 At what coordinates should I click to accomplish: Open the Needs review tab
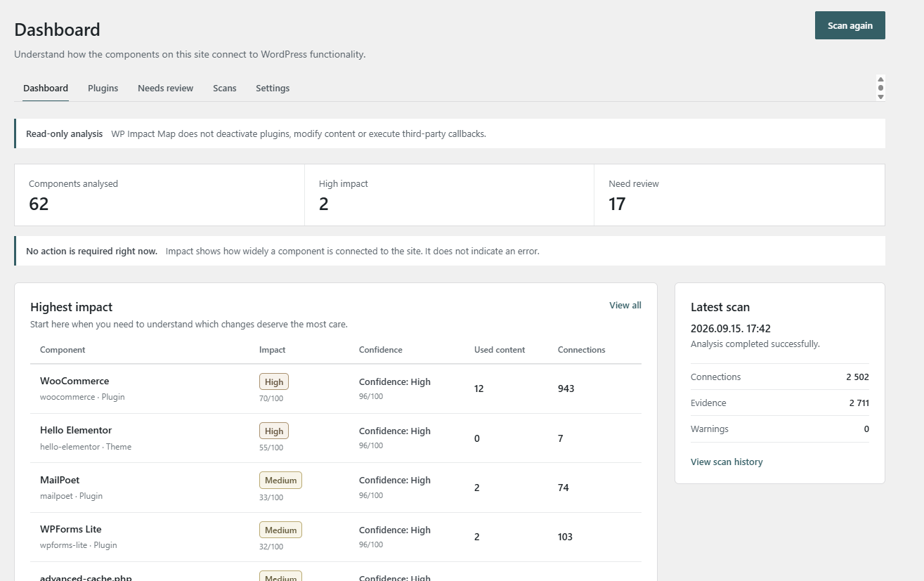[x=165, y=89]
